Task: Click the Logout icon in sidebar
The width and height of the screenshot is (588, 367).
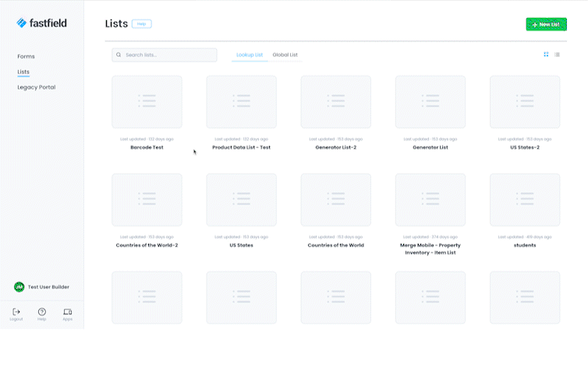Action: (x=16, y=312)
